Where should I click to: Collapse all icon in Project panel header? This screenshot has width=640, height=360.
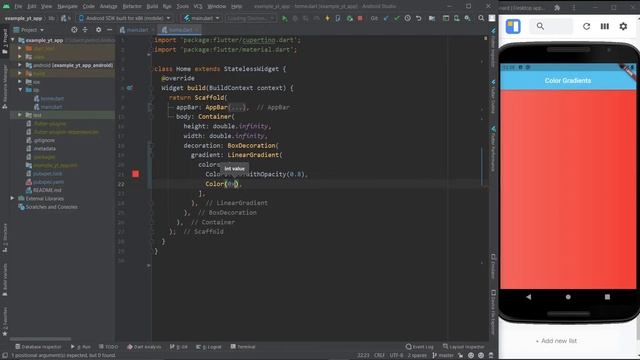tap(85, 30)
